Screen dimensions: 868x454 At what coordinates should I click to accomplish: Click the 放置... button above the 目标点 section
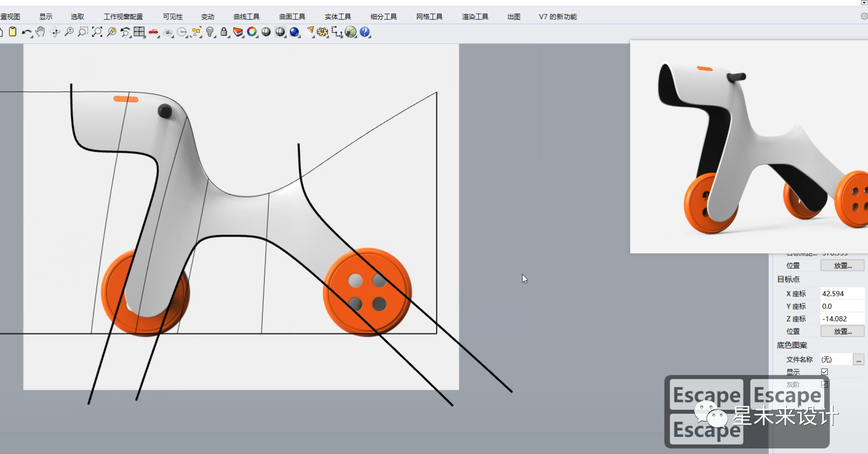[842, 266]
